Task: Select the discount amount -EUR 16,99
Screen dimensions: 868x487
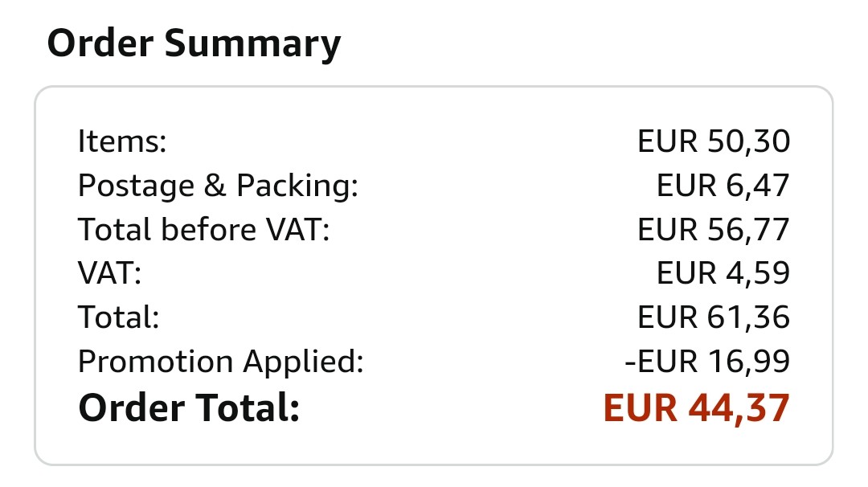Action: tap(707, 362)
